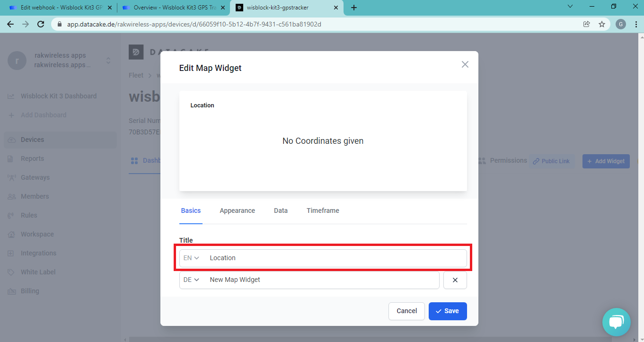Screen dimensions: 644x342
Task: Click the browser reload icon
Action: click(41, 24)
